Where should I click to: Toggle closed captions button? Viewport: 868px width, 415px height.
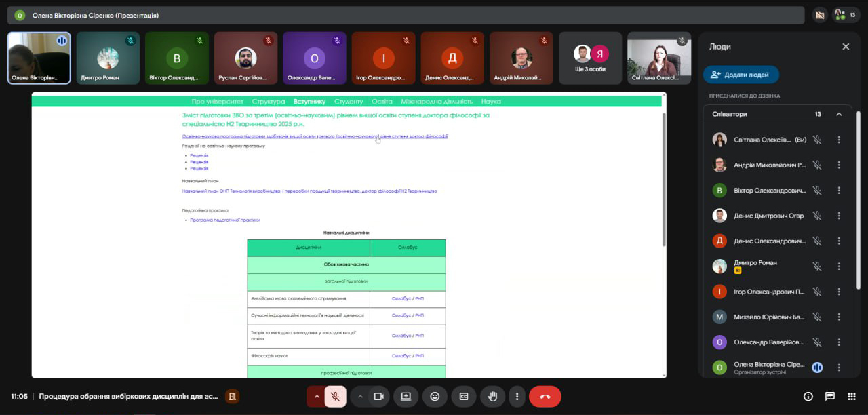(x=464, y=396)
